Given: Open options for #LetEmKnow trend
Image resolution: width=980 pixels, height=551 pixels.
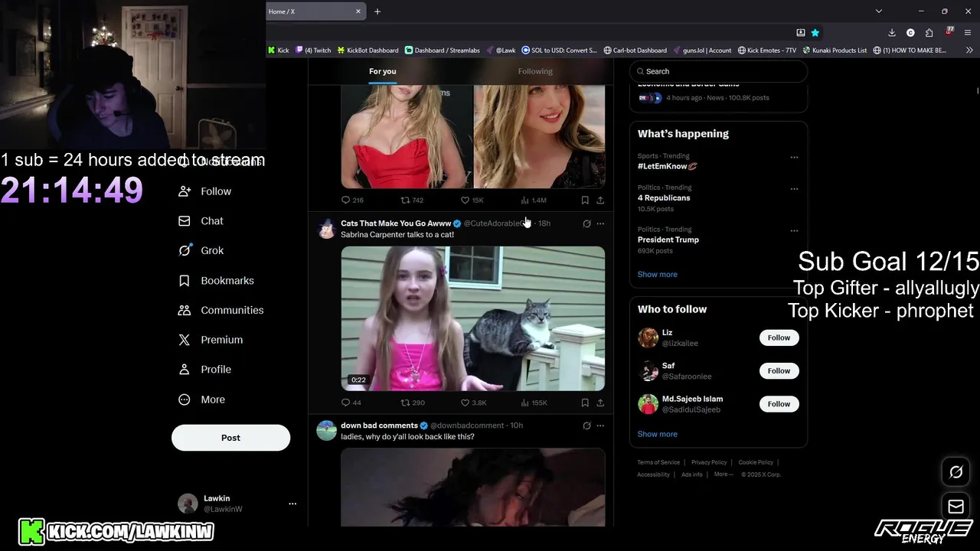Looking at the screenshot, I should 794,158.
